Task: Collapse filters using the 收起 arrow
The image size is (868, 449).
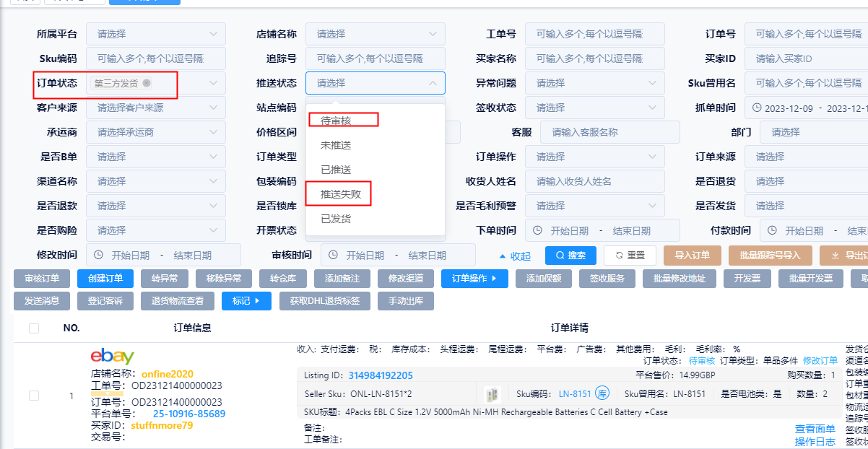Action: click(514, 256)
